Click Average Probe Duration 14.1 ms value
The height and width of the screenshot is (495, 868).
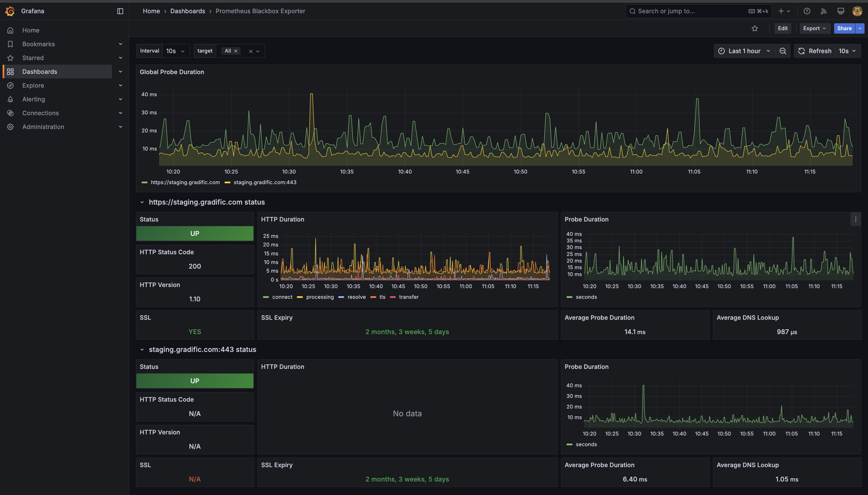(x=635, y=332)
